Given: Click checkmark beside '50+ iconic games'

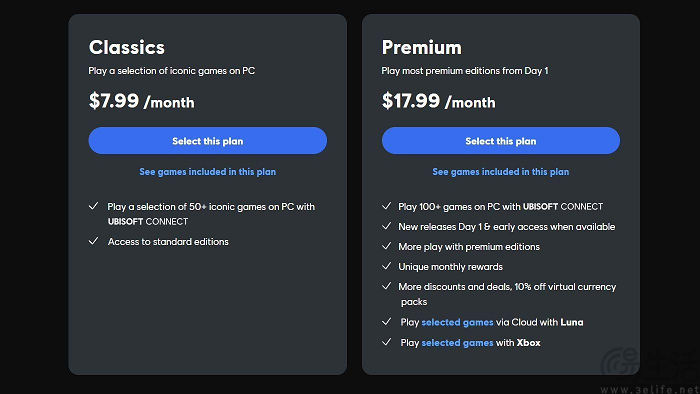Looking at the screenshot, I should click(93, 206).
